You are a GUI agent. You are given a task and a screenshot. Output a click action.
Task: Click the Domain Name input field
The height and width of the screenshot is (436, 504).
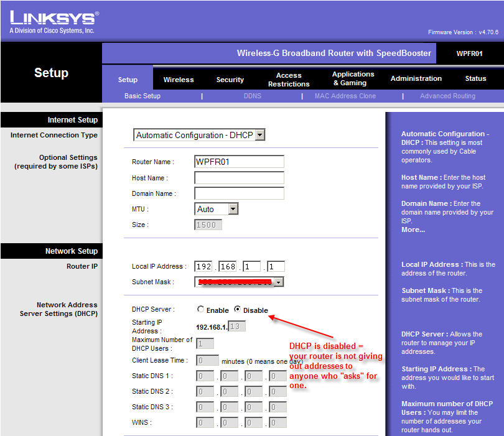pos(239,193)
